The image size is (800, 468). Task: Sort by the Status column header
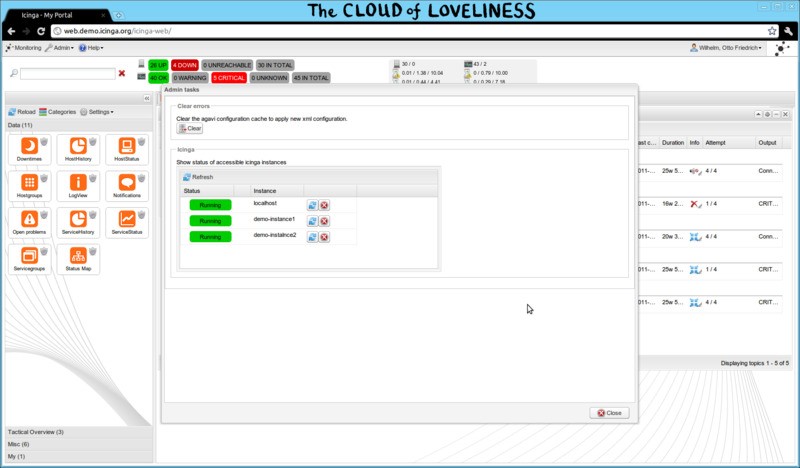click(x=207, y=191)
